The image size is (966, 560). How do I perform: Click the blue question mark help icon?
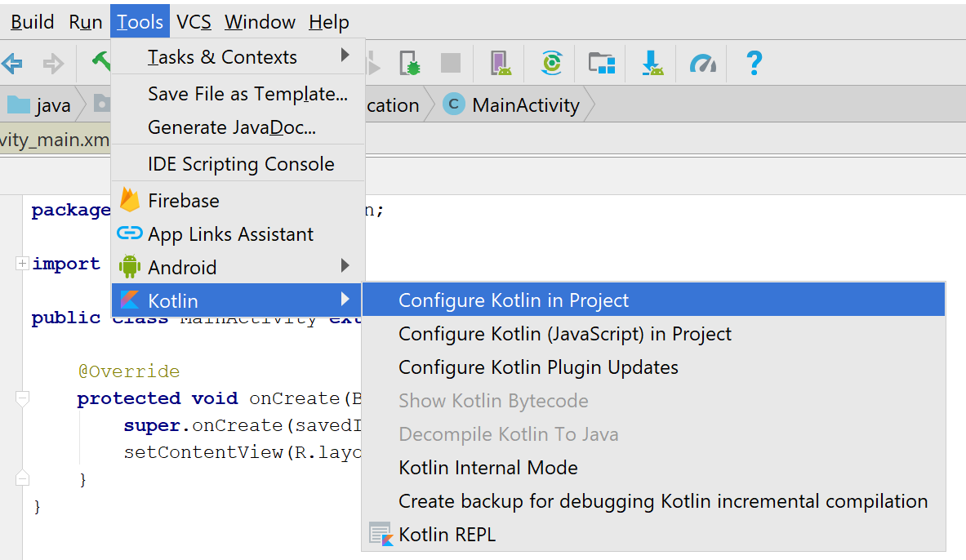(x=754, y=63)
